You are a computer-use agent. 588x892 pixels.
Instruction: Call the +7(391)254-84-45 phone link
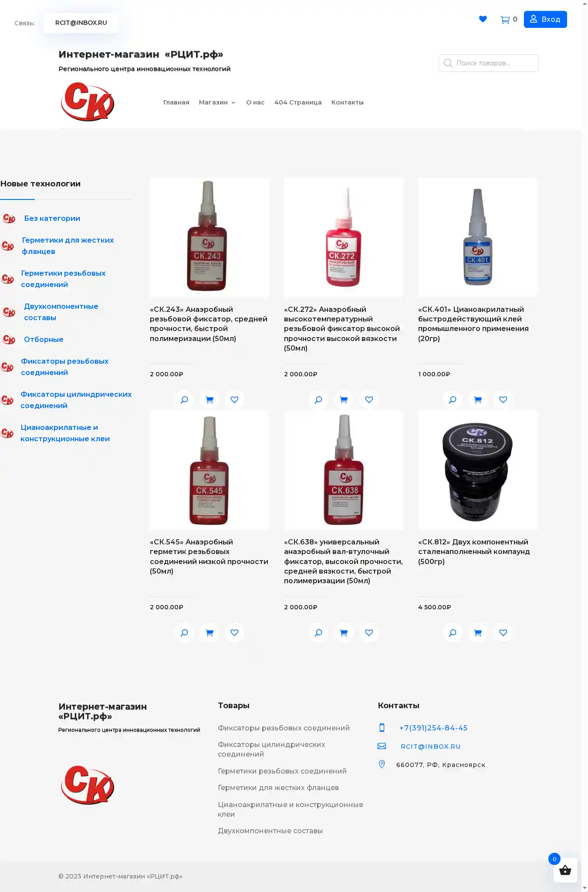click(x=433, y=728)
